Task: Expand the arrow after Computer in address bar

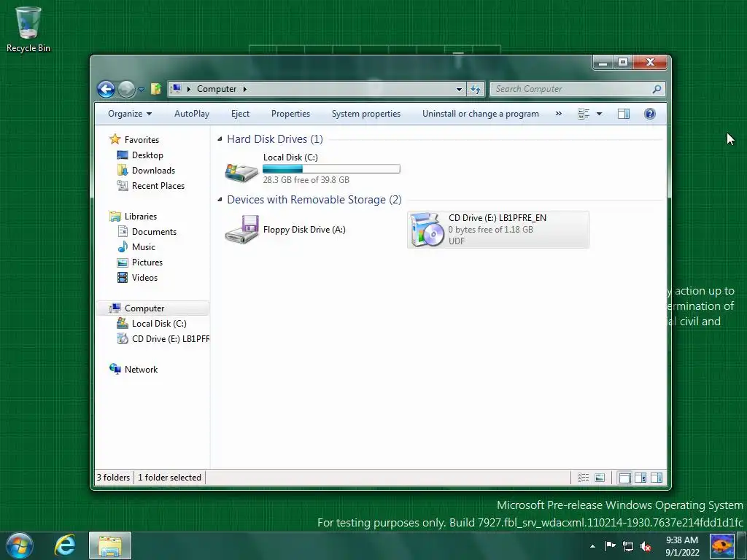Action: click(245, 89)
